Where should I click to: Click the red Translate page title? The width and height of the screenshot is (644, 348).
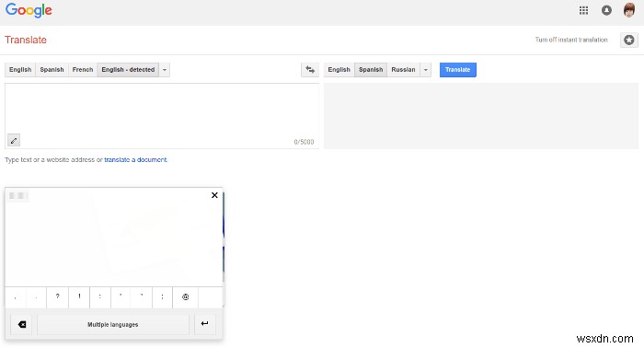[x=26, y=40]
